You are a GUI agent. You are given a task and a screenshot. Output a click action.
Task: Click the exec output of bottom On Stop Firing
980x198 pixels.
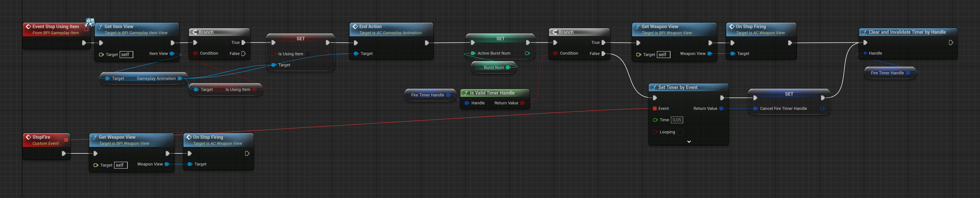tap(247, 154)
